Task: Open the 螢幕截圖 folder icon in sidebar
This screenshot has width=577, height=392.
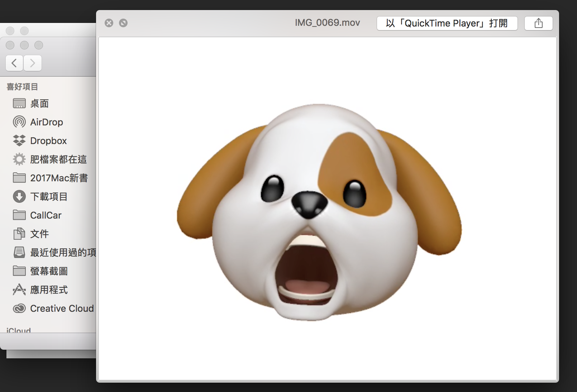Action: coord(19,271)
